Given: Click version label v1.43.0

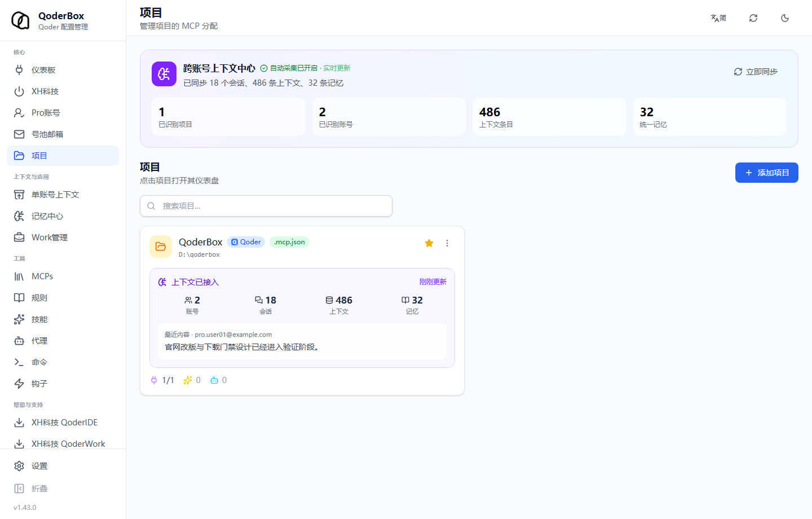Looking at the screenshot, I should pos(25,508).
